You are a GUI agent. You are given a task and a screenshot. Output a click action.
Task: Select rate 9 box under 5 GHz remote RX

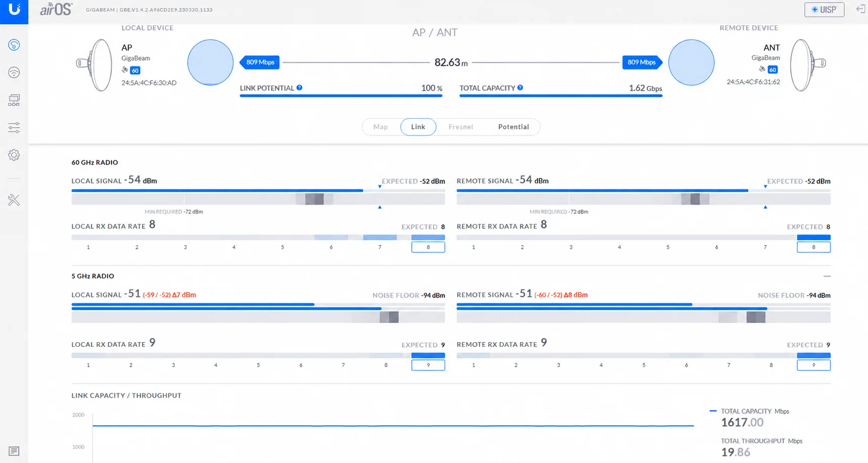tap(813, 365)
